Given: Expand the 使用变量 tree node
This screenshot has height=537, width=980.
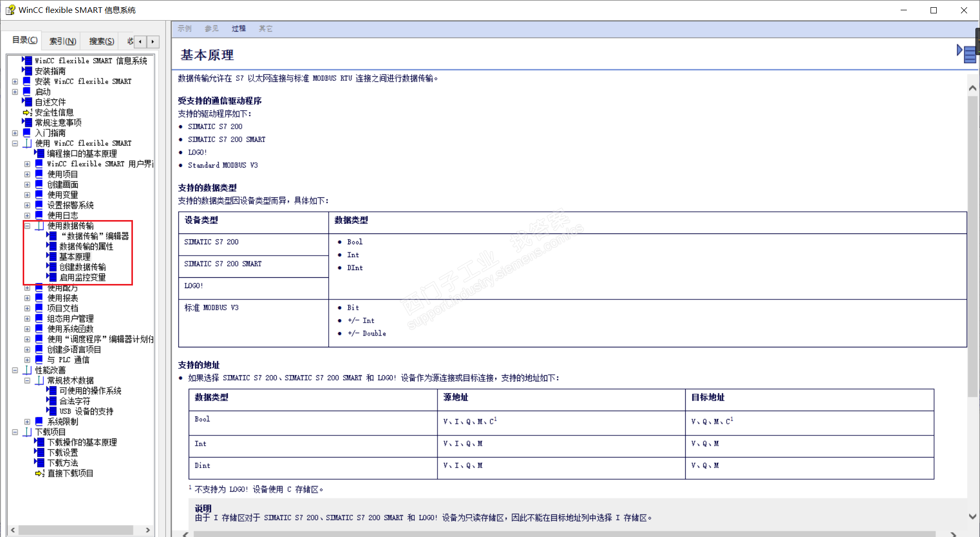Looking at the screenshot, I should click(x=27, y=195).
